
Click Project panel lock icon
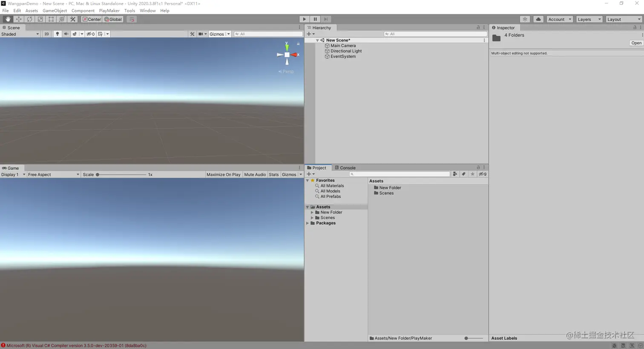click(478, 168)
